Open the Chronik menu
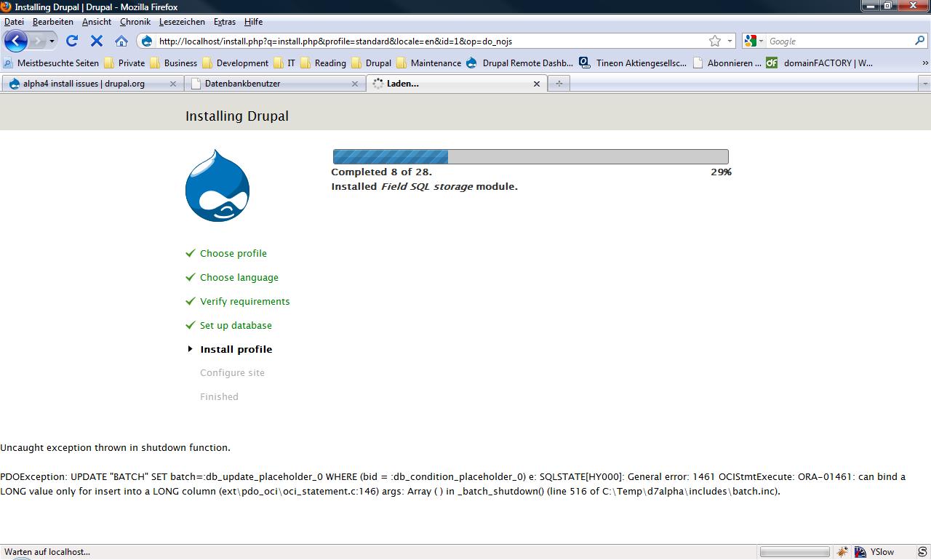Image resolution: width=931 pixels, height=560 pixels. tap(135, 22)
